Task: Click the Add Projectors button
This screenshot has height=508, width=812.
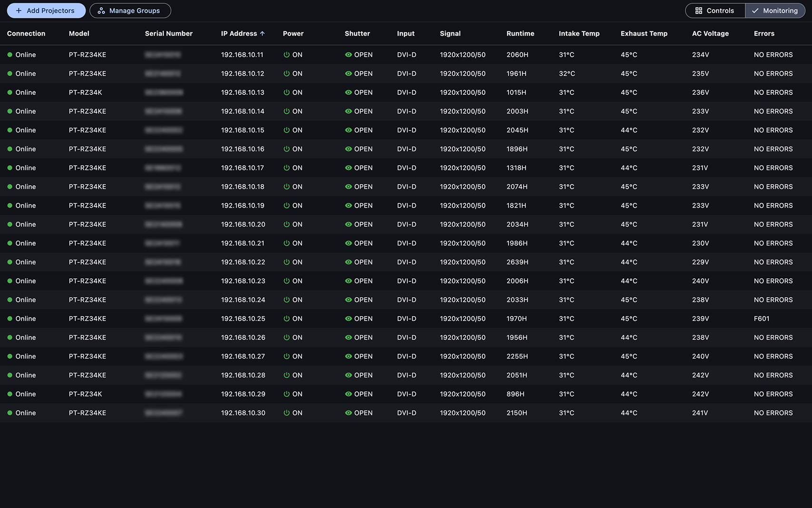Action: point(46,10)
